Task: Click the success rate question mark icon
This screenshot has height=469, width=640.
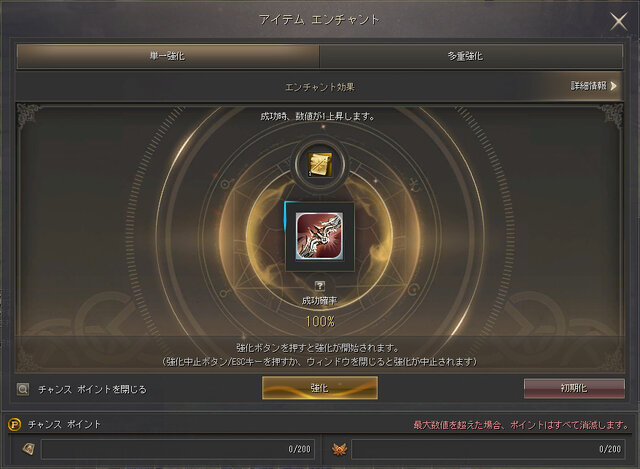Action: point(320,286)
